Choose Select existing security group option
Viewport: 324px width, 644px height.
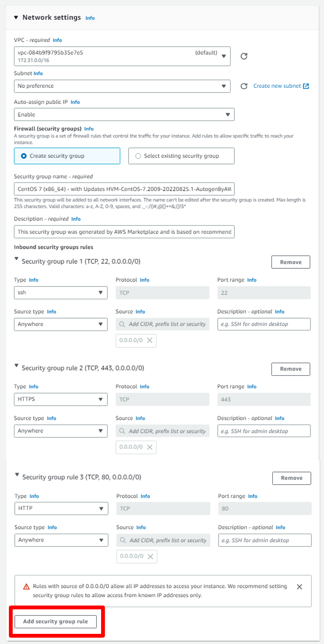(x=138, y=156)
